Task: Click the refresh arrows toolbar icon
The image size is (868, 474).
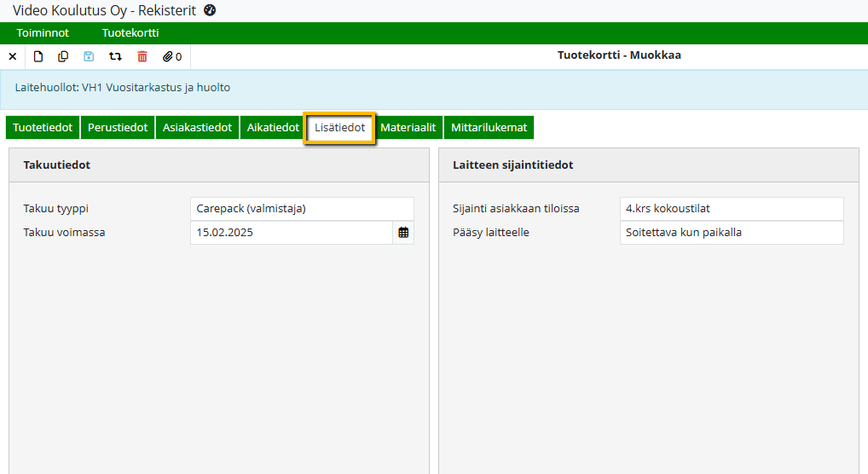Action: [115, 56]
